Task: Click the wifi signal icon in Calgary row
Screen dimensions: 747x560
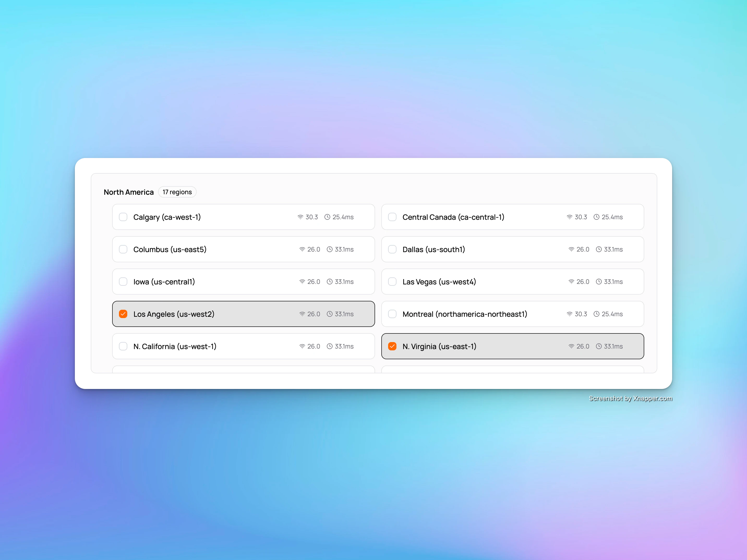Action: click(300, 217)
